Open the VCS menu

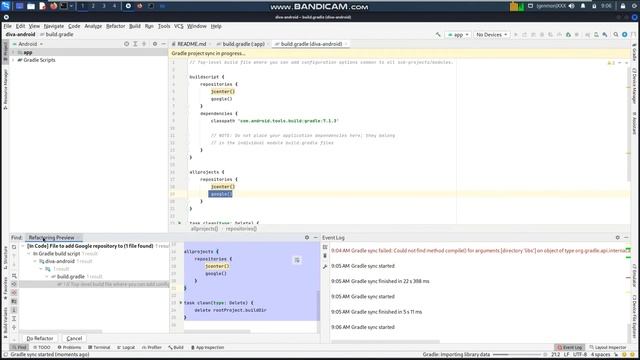(179, 26)
